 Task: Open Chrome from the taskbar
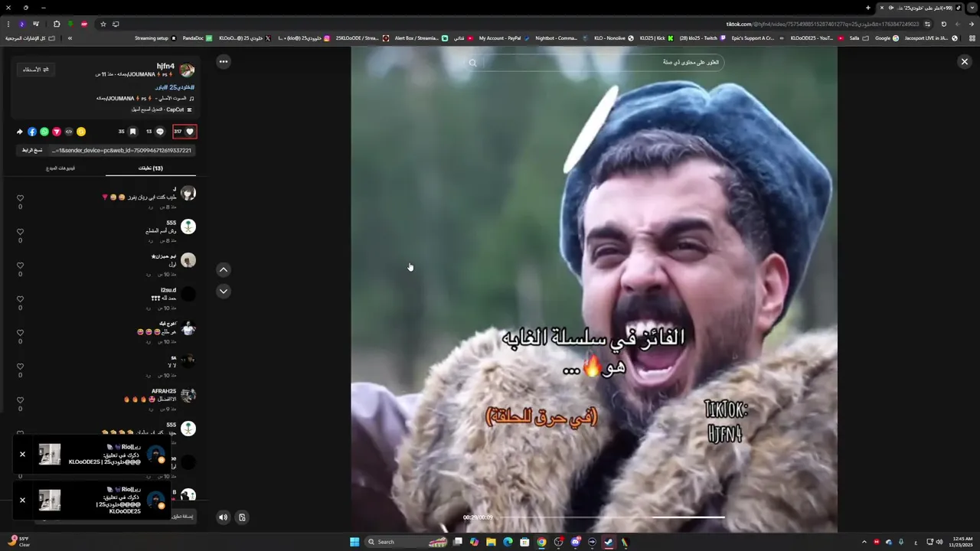pos(541,542)
